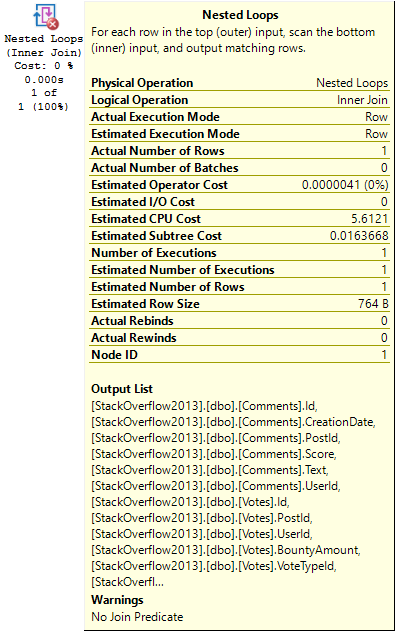The height and width of the screenshot is (631, 395).
Task: Click the [Comments].UserId output entry
Action: [x=216, y=486]
